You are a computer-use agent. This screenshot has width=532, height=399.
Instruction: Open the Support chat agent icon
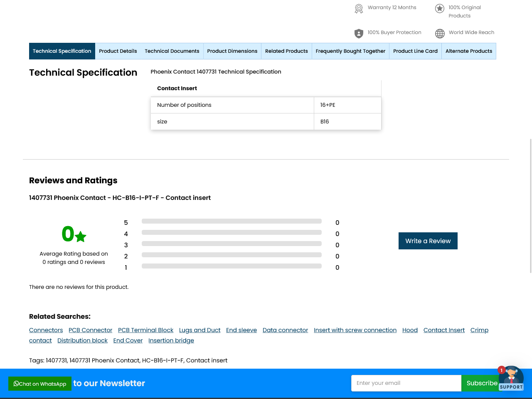511,378
